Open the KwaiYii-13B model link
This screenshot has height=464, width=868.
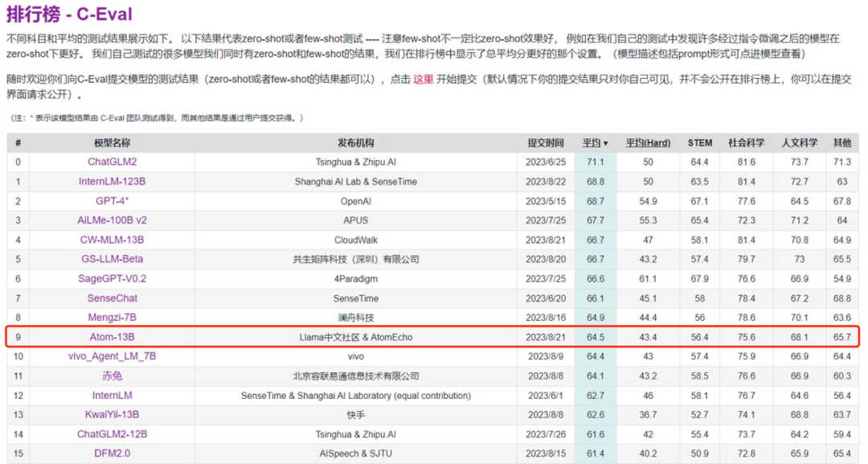click(112, 415)
